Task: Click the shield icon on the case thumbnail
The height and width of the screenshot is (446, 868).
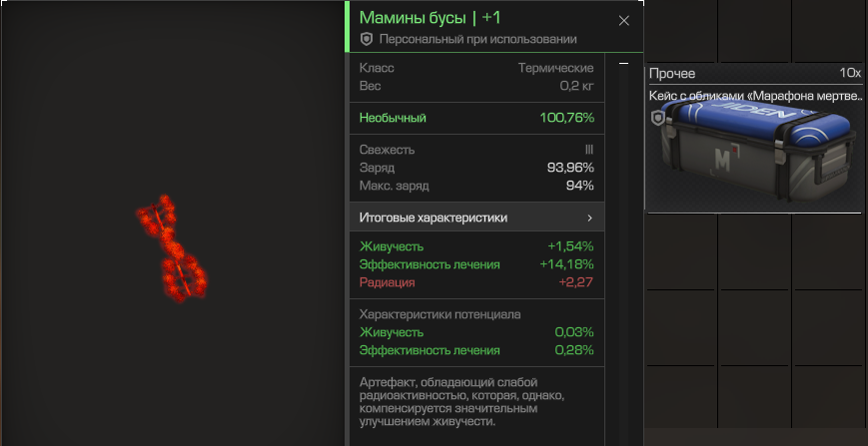Action: [657, 118]
